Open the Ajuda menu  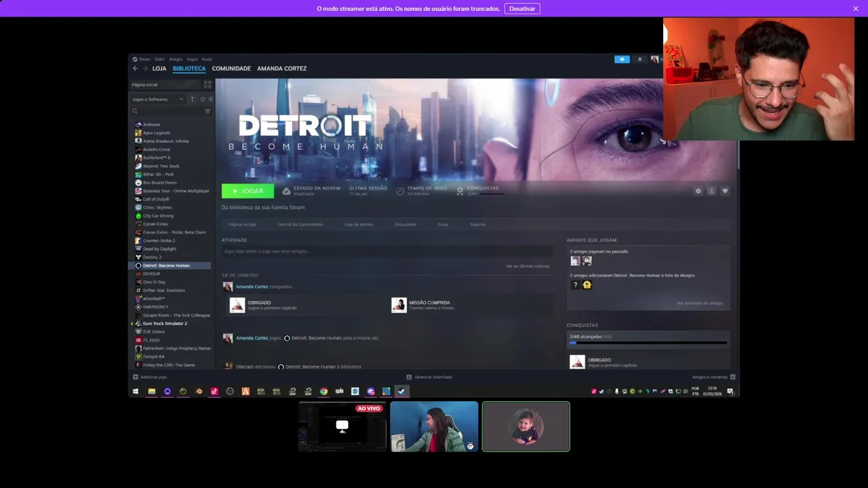pyautogui.click(x=207, y=59)
